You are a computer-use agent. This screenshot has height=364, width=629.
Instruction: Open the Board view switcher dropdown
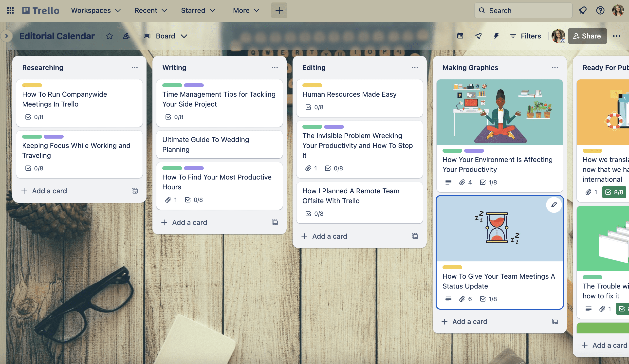point(165,36)
